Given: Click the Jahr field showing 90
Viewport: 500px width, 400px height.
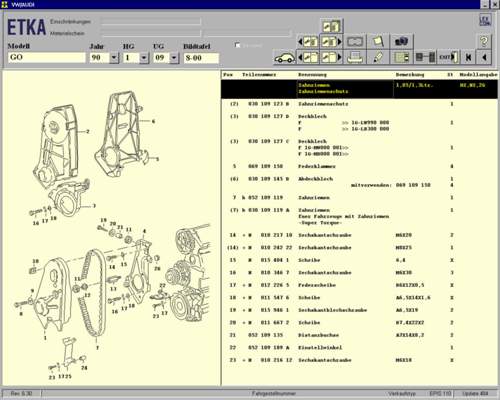Looking at the screenshot, I should (99, 58).
